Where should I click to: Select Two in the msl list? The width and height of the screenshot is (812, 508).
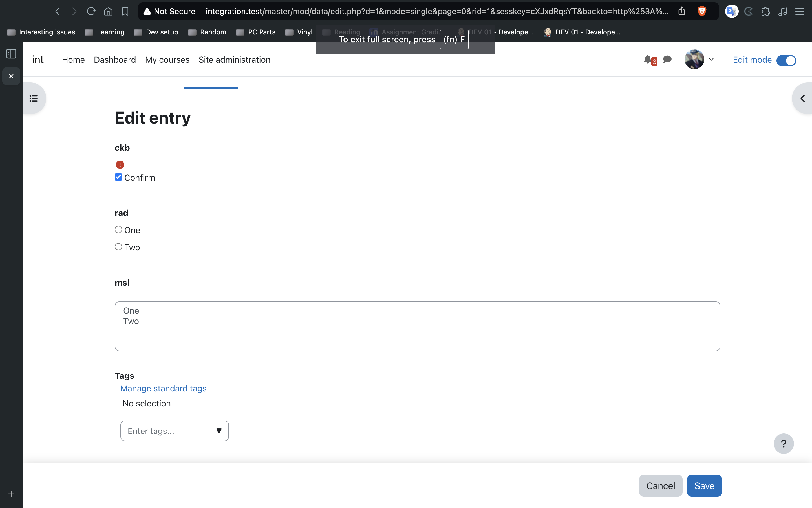pos(131,321)
